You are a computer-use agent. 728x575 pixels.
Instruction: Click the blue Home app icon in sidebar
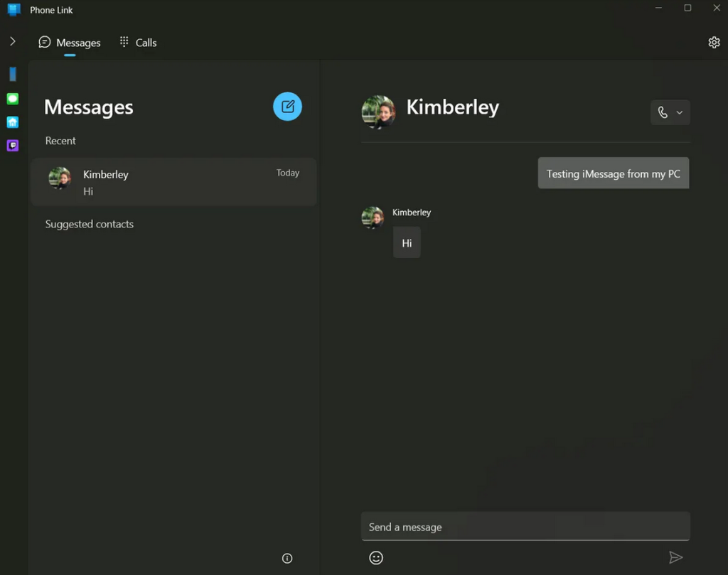point(13,122)
